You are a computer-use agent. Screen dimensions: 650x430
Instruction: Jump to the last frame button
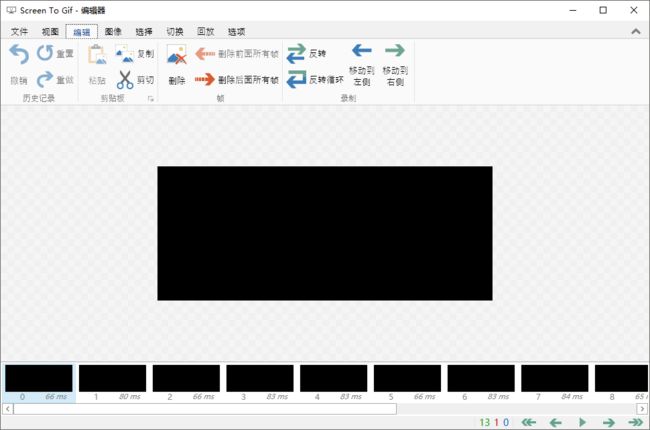tap(636, 422)
